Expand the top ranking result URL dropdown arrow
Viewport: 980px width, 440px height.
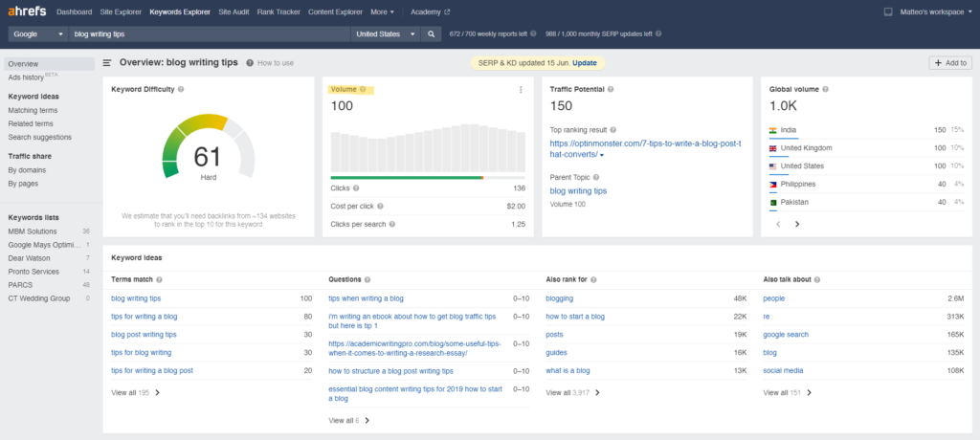tap(602, 155)
